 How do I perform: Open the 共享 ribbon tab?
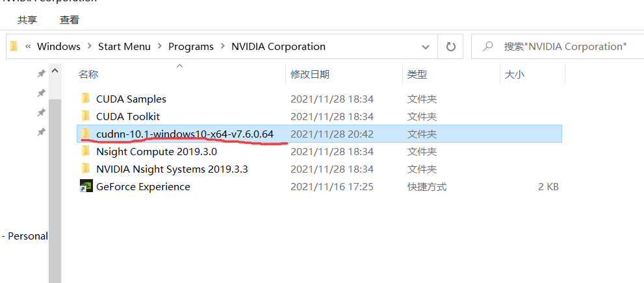click(27, 19)
